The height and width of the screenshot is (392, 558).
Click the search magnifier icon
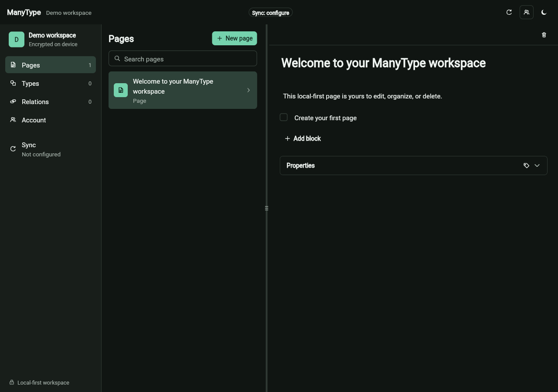117,58
